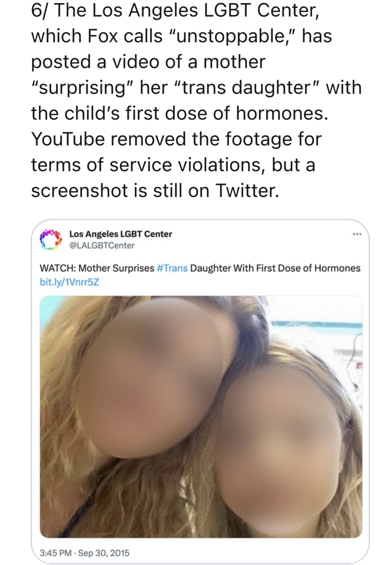Click the Los Angeles LGBT Center display name
The image size is (392, 565).
click(x=121, y=234)
